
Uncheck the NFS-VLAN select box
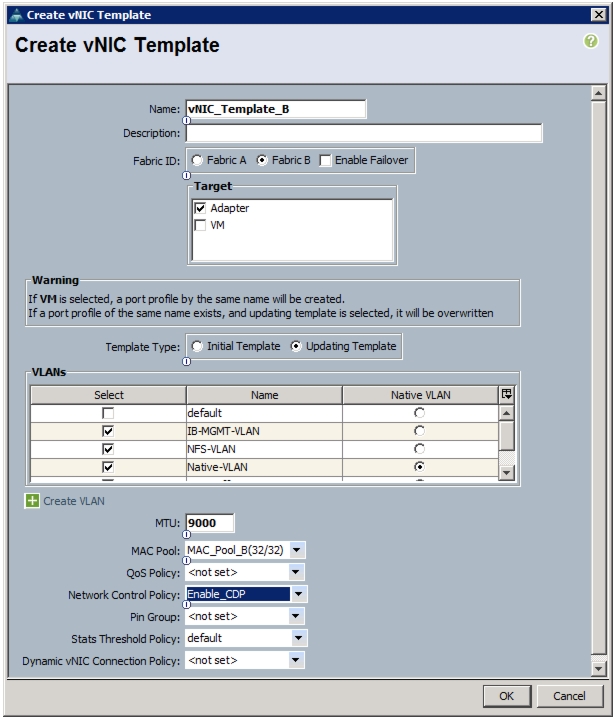[108, 449]
